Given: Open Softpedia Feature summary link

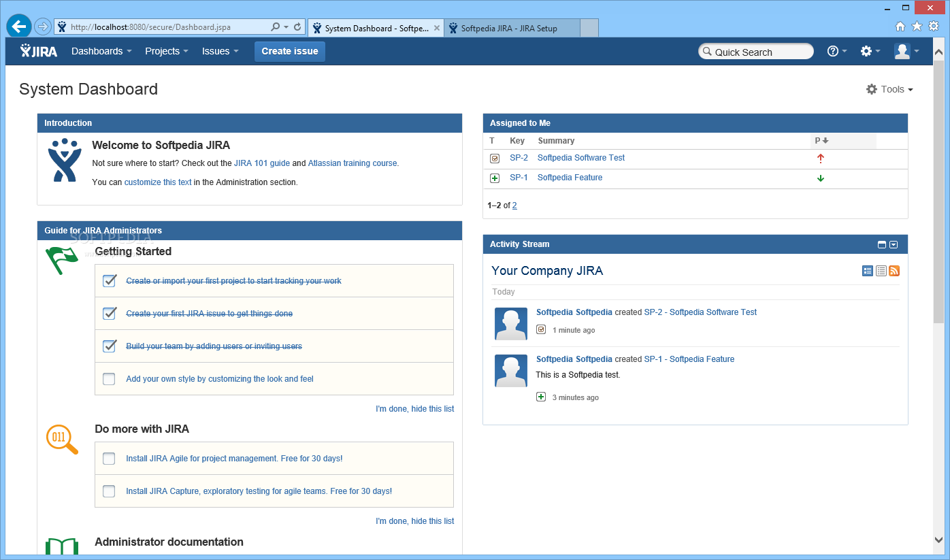Looking at the screenshot, I should point(570,178).
